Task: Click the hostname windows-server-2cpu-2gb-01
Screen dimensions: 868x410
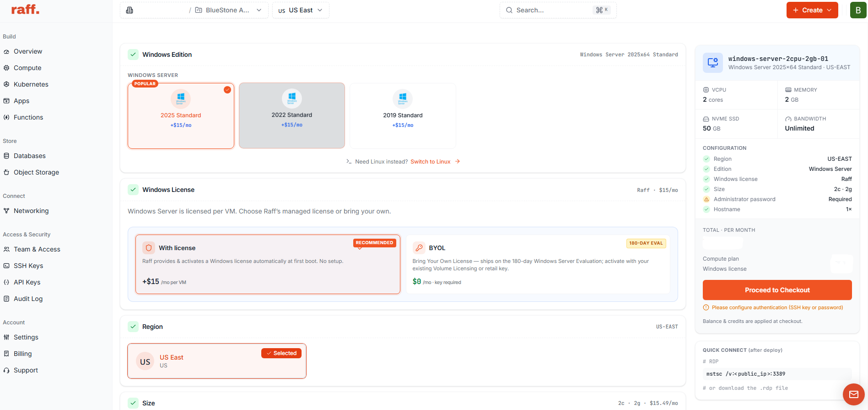Action: 778,59
